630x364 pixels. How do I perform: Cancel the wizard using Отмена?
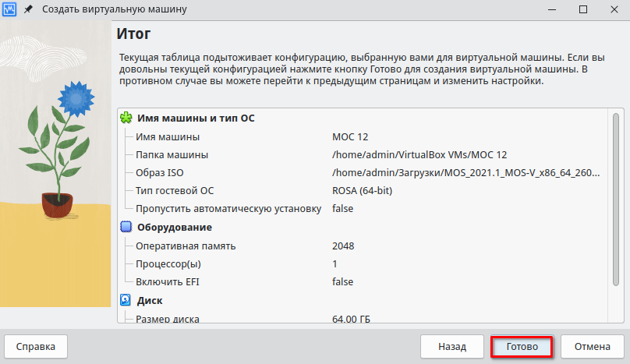click(592, 346)
